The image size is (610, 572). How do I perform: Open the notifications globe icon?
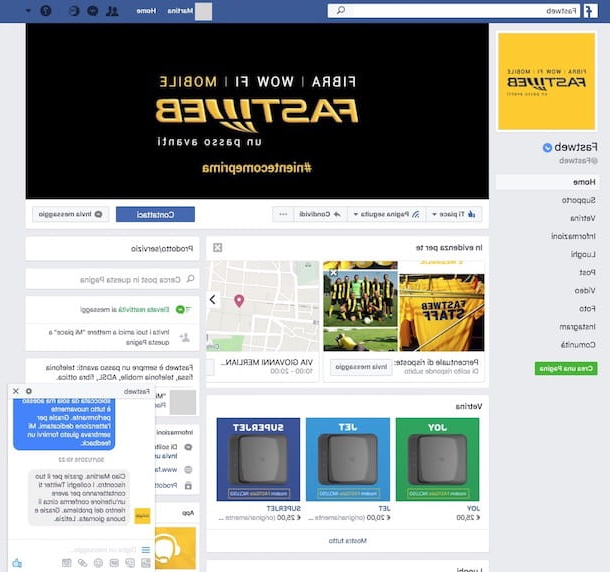click(74, 11)
